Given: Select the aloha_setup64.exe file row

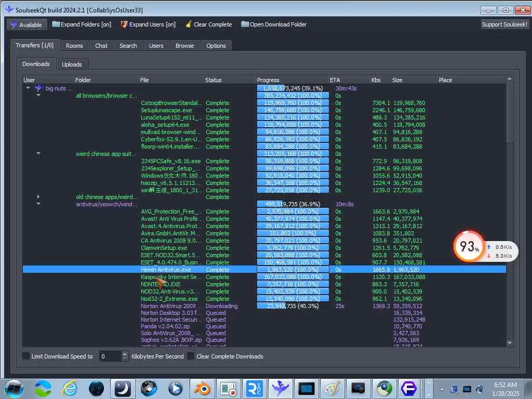Looking at the screenshot, I should click(264, 125).
